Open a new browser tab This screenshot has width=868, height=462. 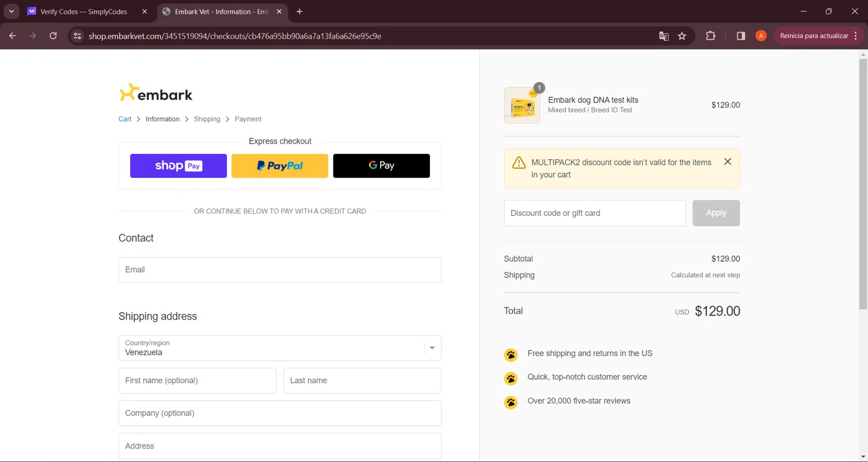(299, 12)
